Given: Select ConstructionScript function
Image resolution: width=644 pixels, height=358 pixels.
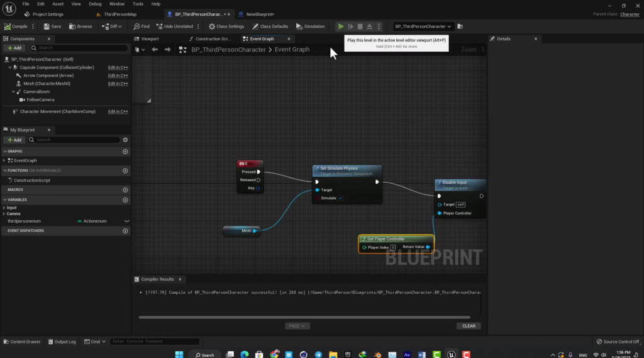Looking at the screenshot, I should point(31,181).
